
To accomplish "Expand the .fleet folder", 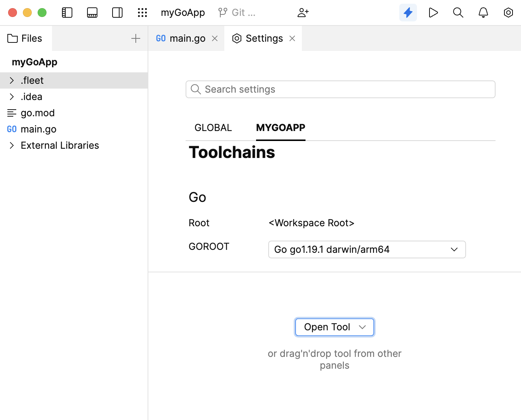I will (x=12, y=80).
